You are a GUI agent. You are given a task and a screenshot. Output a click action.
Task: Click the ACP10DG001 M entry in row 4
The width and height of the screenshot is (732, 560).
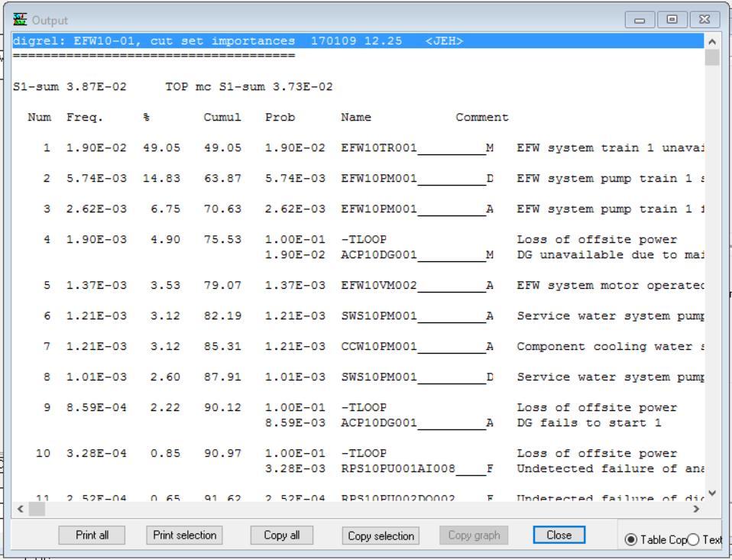(417, 255)
